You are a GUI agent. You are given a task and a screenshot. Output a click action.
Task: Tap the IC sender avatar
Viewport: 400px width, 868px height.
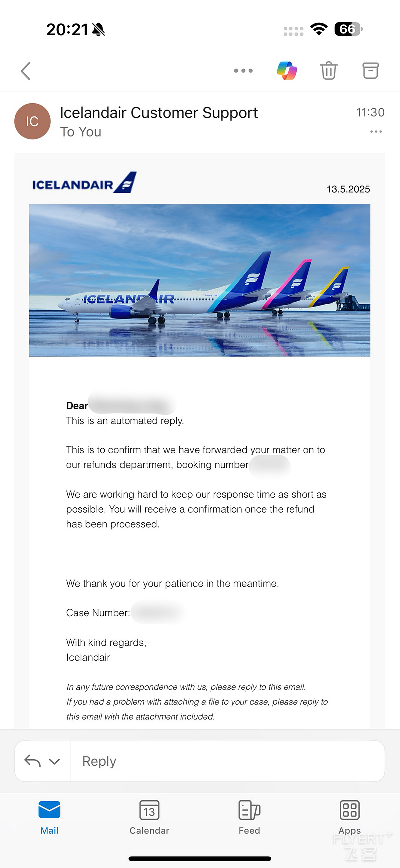[x=32, y=121]
